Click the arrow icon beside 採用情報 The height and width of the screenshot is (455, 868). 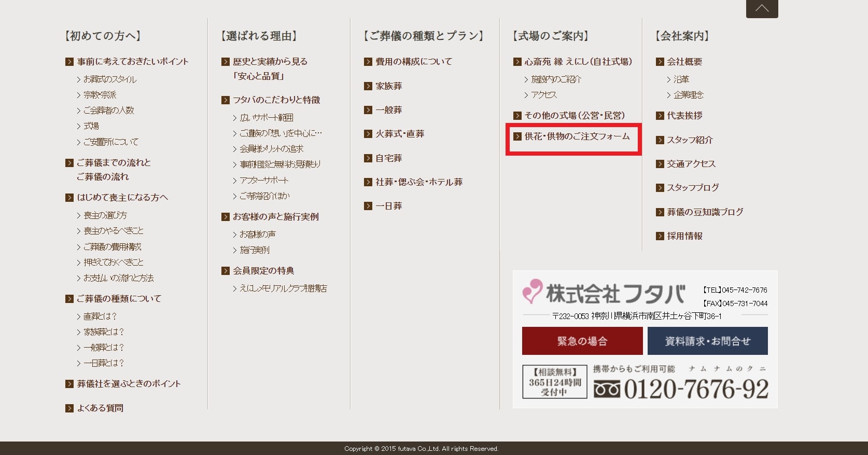coord(660,236)
